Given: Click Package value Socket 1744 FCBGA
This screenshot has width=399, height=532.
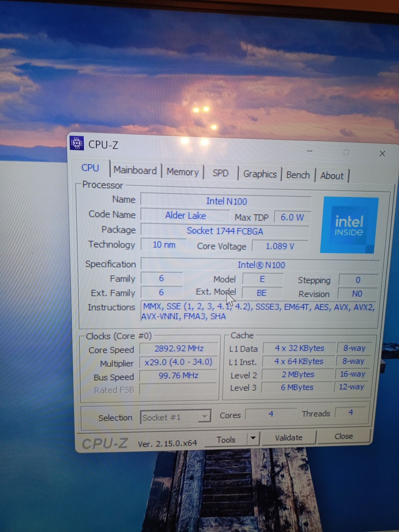Looking at the screenshot, I should [x=225, y=231].
